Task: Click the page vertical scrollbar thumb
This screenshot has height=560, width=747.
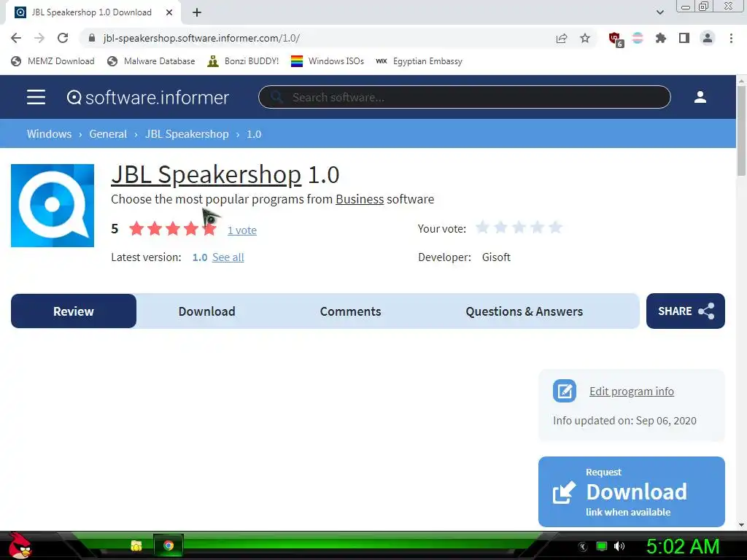Action: (x=741, y=132)
